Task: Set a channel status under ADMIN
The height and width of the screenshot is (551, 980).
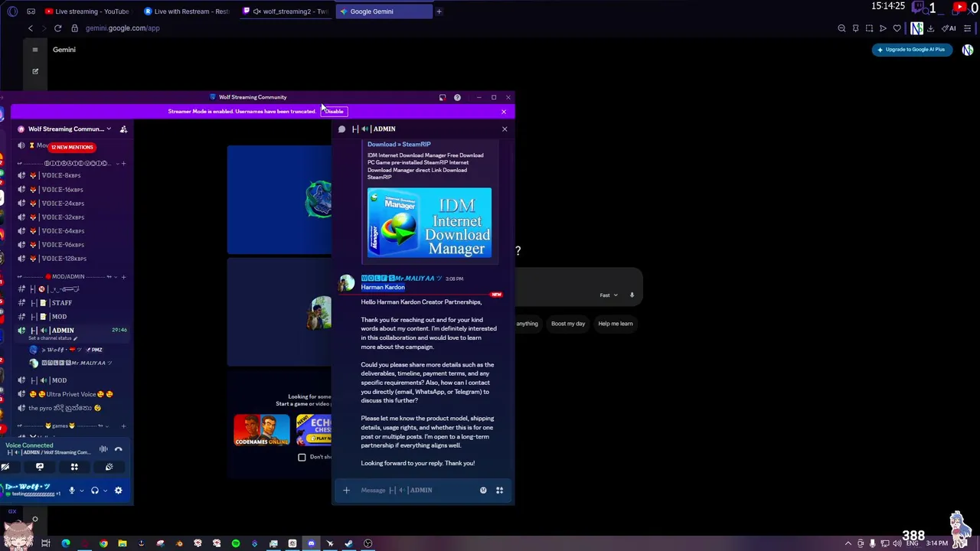Action: tap(52, 338)
